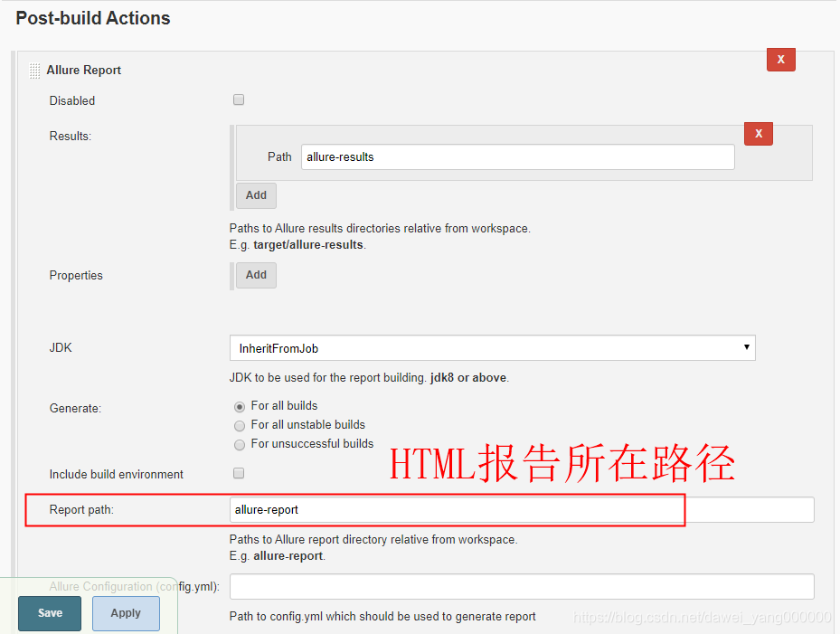
Task: Add another Results path
Action: pos(256,195)
